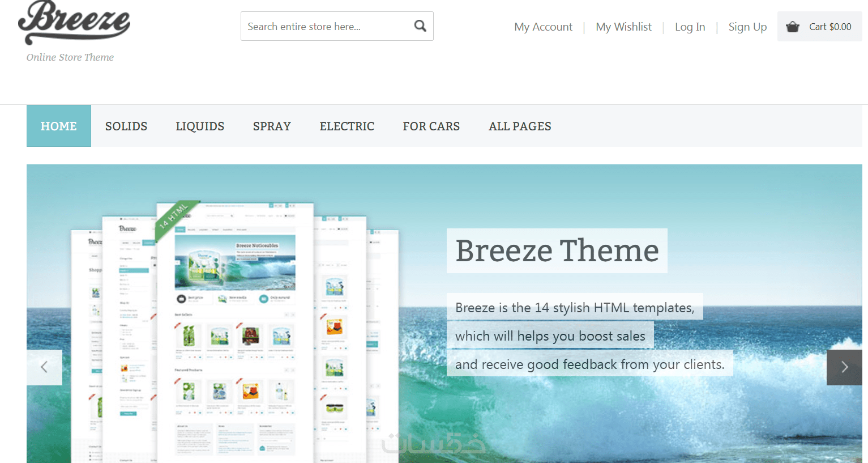
Task: Choose ELECTRIC from the menu bar
Action: click(x=347, y=126)
